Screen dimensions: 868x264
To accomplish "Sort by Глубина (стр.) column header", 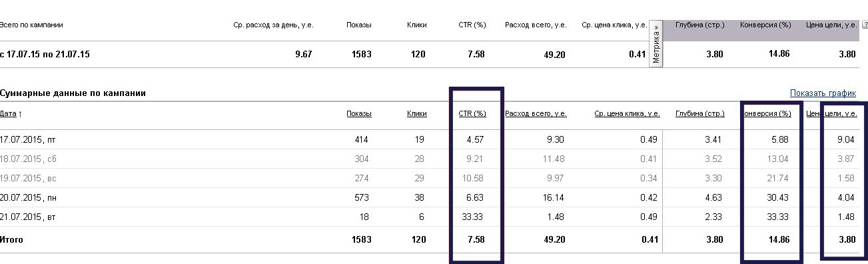I will tap(700, 114).
